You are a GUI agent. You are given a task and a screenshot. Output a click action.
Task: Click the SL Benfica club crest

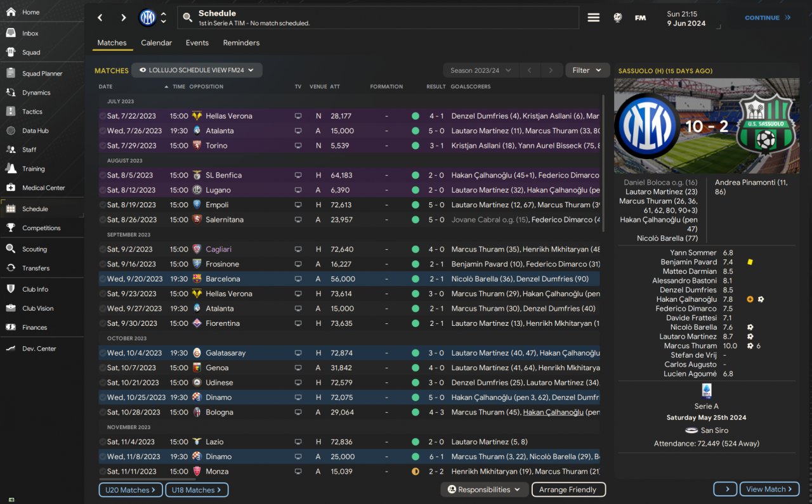pyautogui.click(x=197, y=175)
